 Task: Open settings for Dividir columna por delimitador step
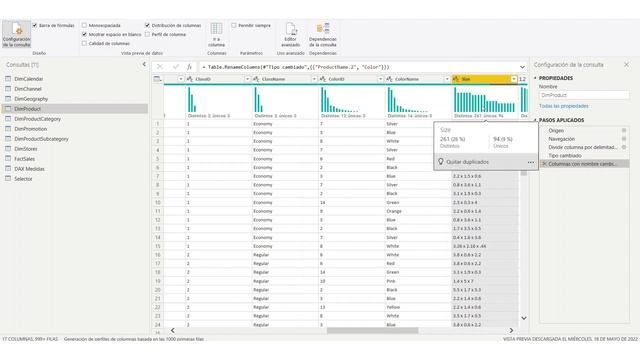(x=624, y=147)
